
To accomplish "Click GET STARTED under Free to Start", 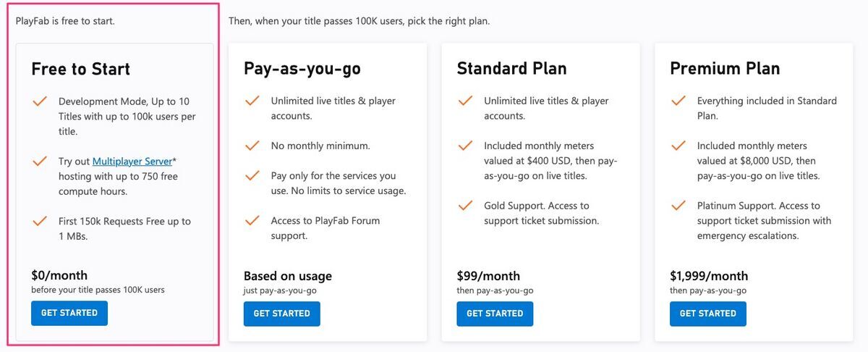I will 69,313.
